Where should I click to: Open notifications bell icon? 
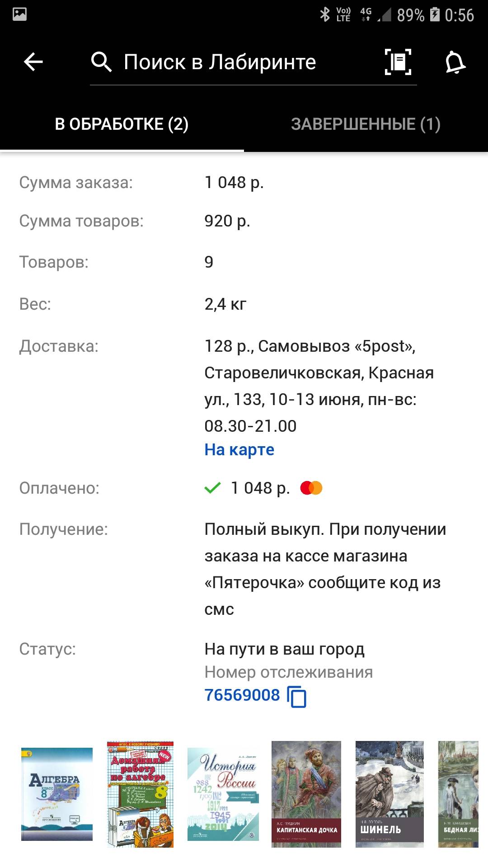click(455, 62)
